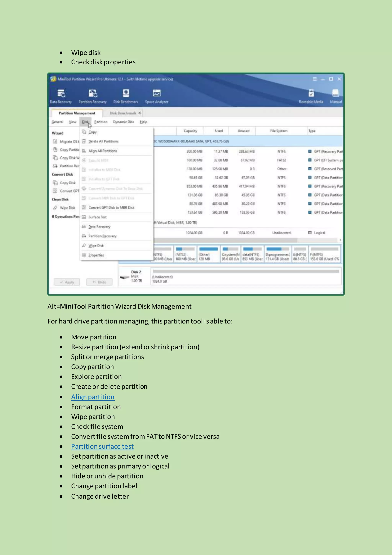The image size is (392, 555).
Task: Select the FAT32 100.00 MB partition row
Action: point(248,160)
